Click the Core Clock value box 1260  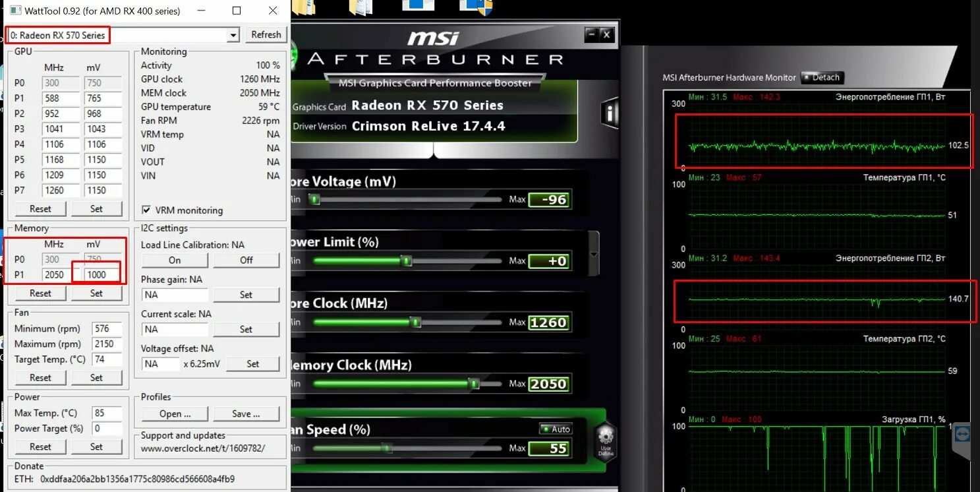pyautogui.click(x=548, y=323)
